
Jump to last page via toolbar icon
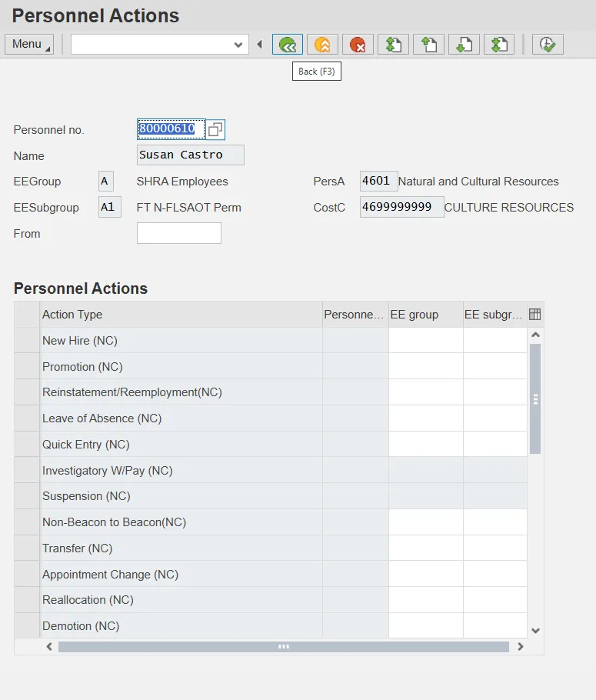(x=499, y=45)
